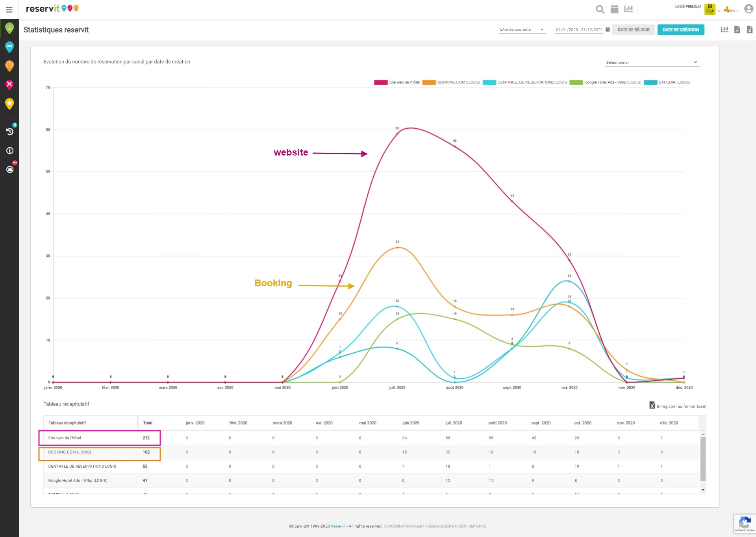Open the Sélectionner dropdown
This screenshot has width=756, height=537.
pos(652,62)
